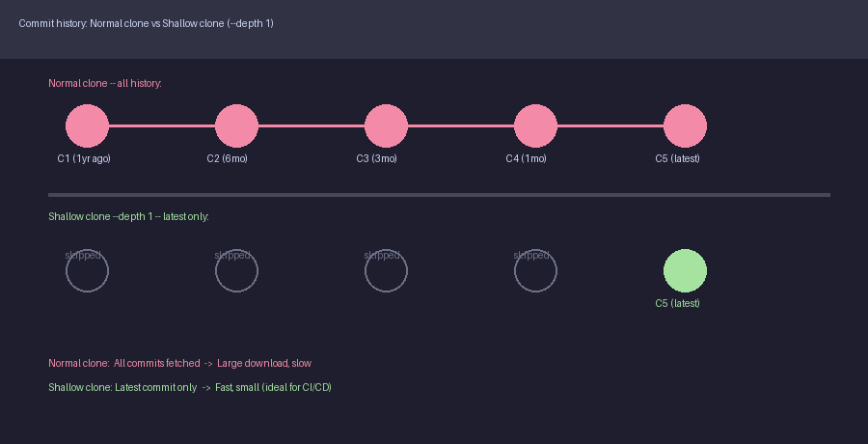Click the first skipped commit outline circle
Image resolution: width=868 pixels, height=444 pixels.
click(87, 271)
